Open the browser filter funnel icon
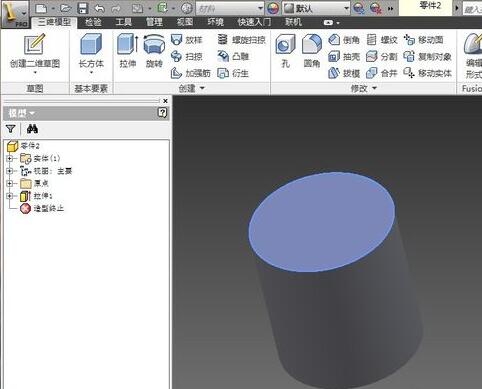 [11, 129]
